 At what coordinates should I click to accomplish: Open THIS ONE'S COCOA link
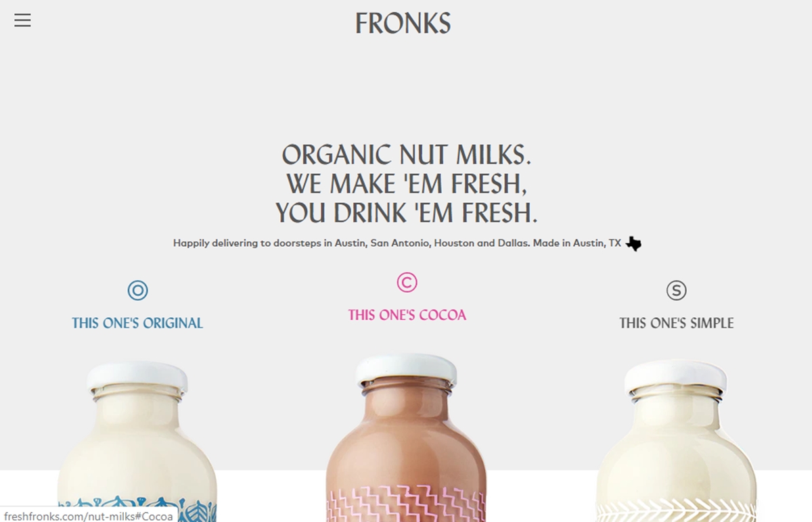(x=407, y=315)
